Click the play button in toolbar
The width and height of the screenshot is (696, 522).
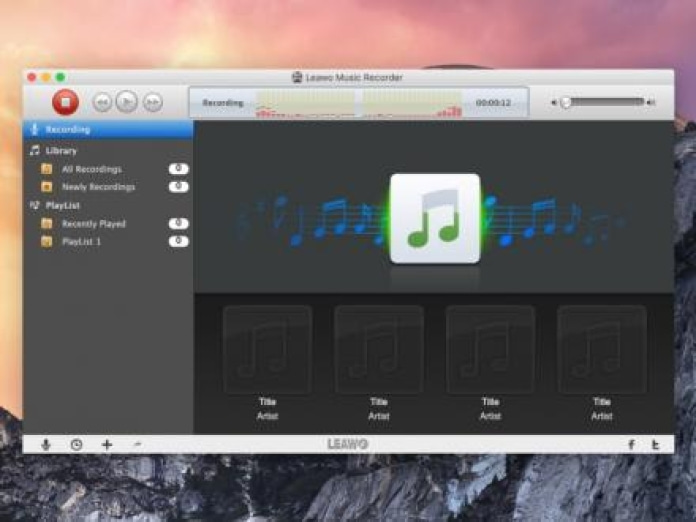point(127,102)
